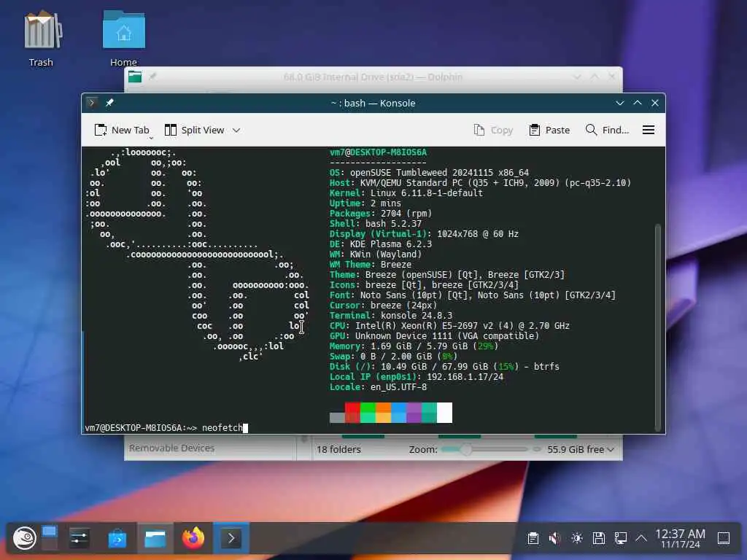The image size is (747, 560).
Task: Click the Dolphin zoom slider
Action: coord(485,449)
